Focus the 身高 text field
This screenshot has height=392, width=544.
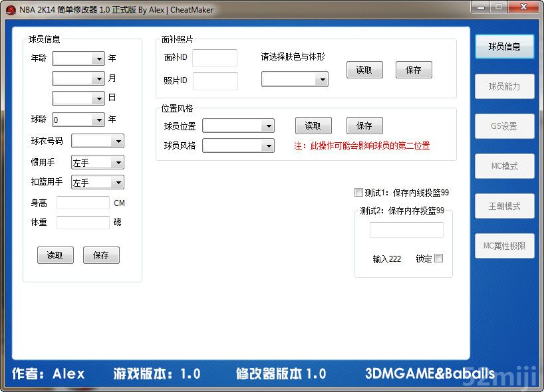[83, 203]
